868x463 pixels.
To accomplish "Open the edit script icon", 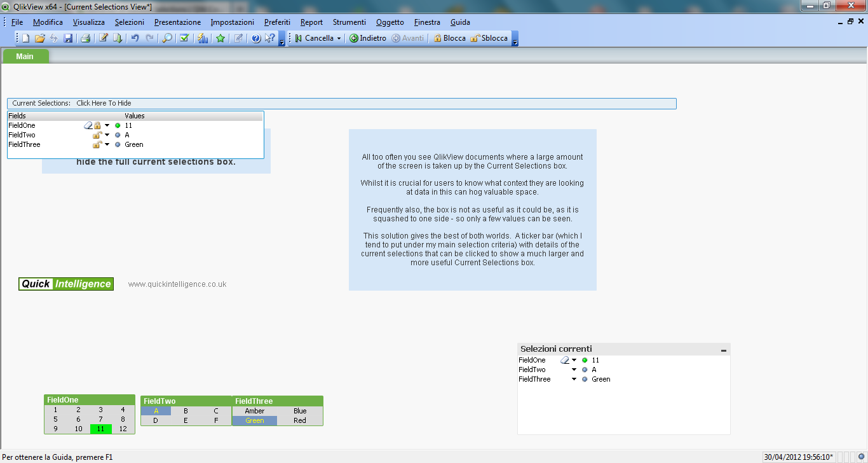I will point(103,38).
